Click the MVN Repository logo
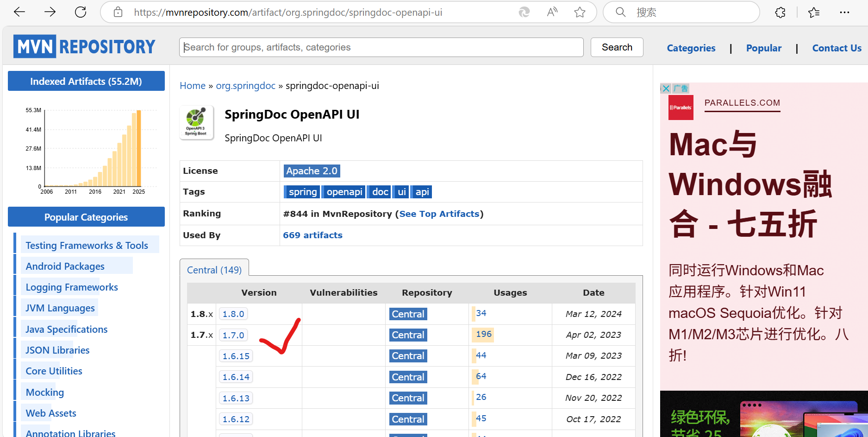The image size is (868, 437). coord(84,46)
